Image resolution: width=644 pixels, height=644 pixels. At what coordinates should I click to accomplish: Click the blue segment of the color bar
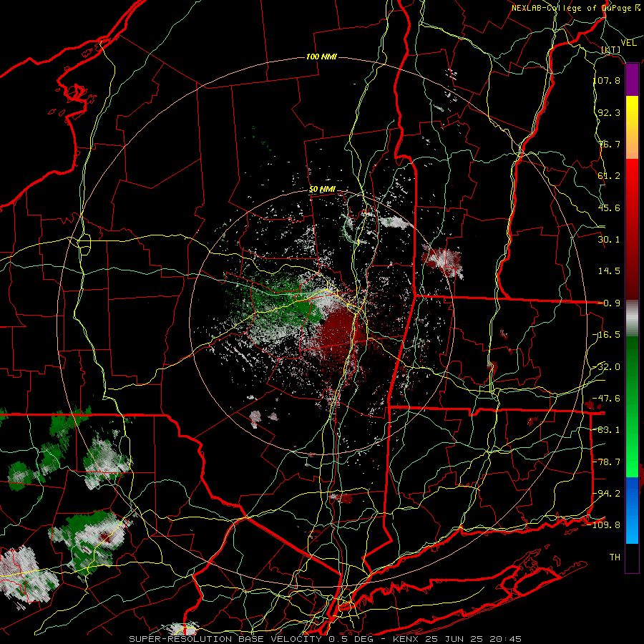tap(632, 510)
